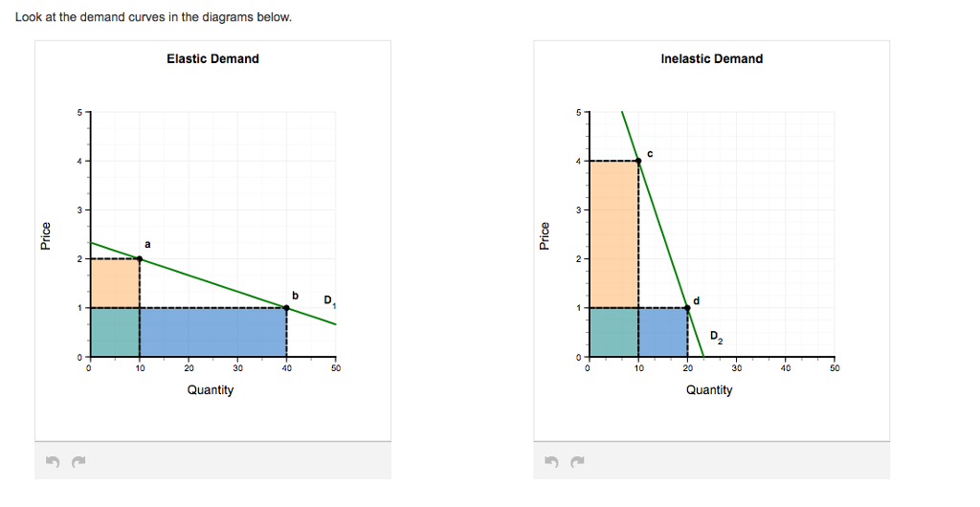Screen dimensions: 980x507
Task: Click the Quantity axis label of elastic chart
Action: [211, 390]
